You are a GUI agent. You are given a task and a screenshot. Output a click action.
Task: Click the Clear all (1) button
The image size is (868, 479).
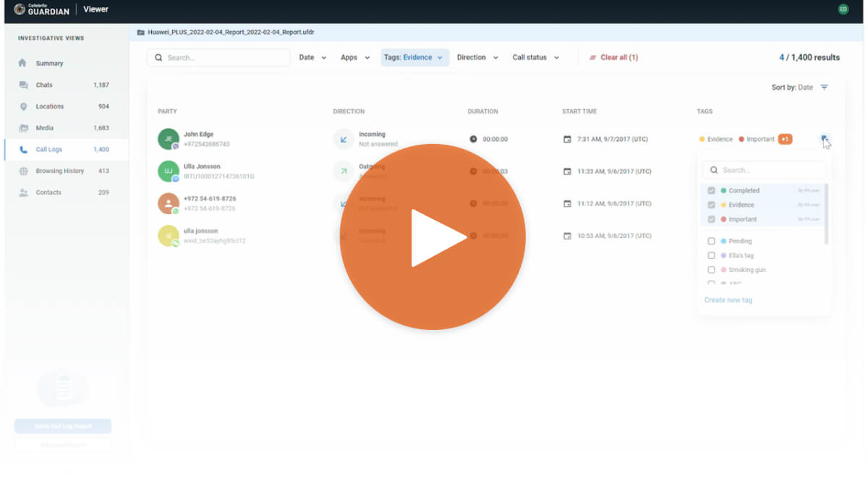tap(613, 58)
